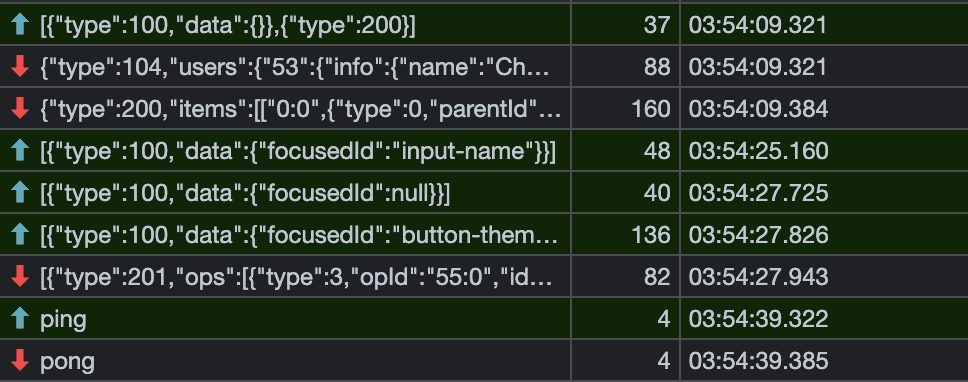This screenshot has height=382, width=968.
Task: Click the down arrow icon of the pong row
Action: [x=20, y=360]
